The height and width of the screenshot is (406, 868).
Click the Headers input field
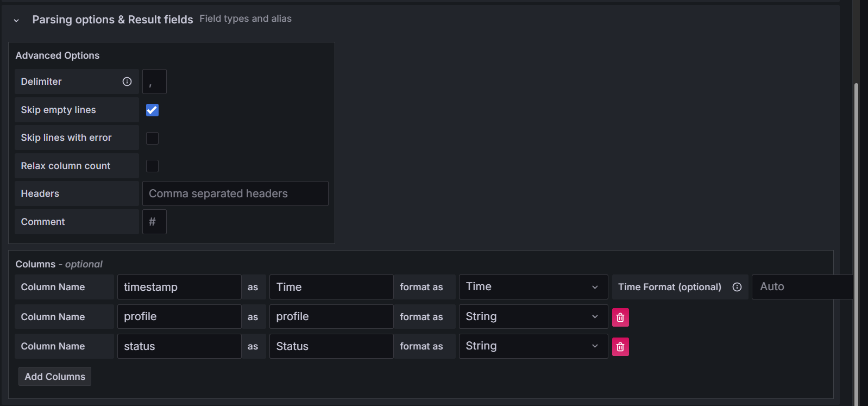pos(235,193)
